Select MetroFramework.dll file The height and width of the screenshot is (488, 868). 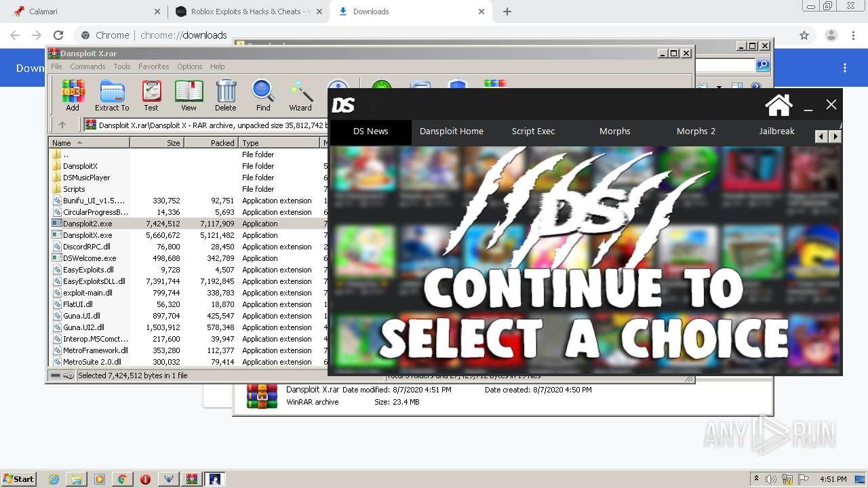click(188, 350)
